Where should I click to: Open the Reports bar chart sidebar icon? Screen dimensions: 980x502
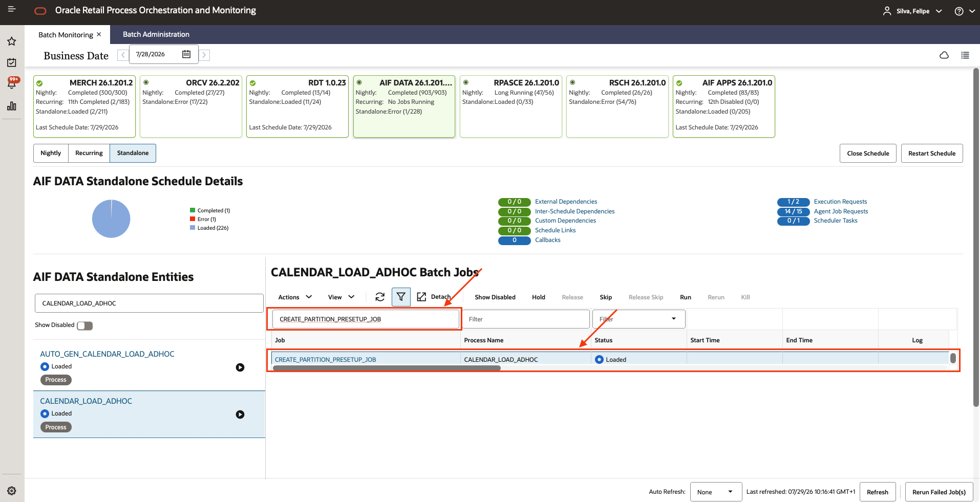click(12, 106)
